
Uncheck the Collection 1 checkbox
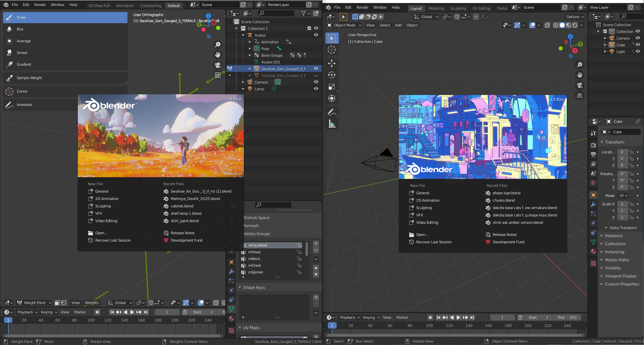pyautogui.click(x=309, y=28)
